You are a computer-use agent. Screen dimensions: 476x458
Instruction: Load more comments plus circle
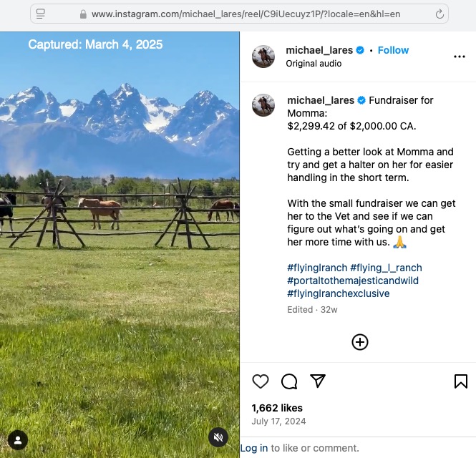[360, 342]
